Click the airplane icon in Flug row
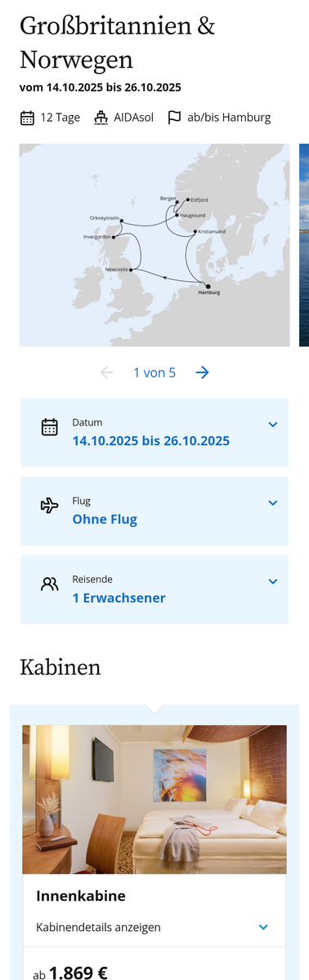 pos(50,506)
